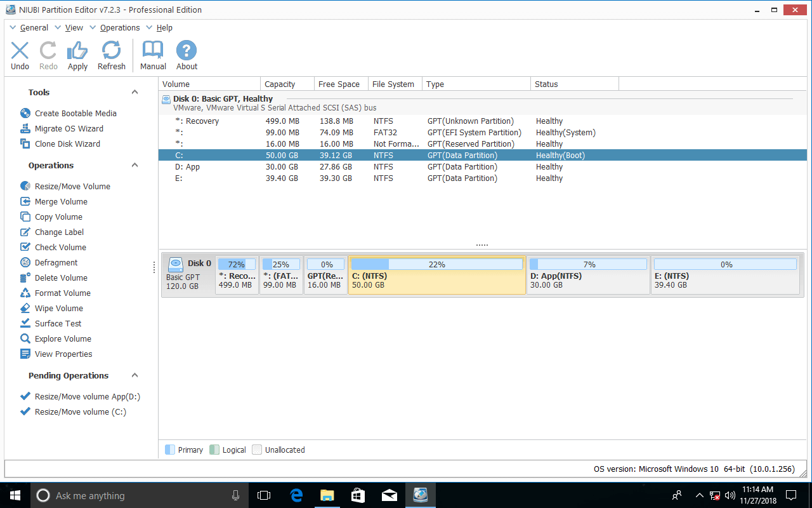Select D: App(NTFS) 30.00 GB block in map
Screen dimensions: 812x508
[589, 274]
